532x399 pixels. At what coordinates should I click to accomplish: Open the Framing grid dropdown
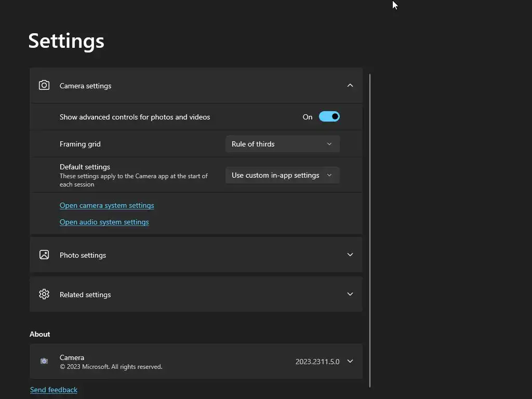click(x=282, y=144)
